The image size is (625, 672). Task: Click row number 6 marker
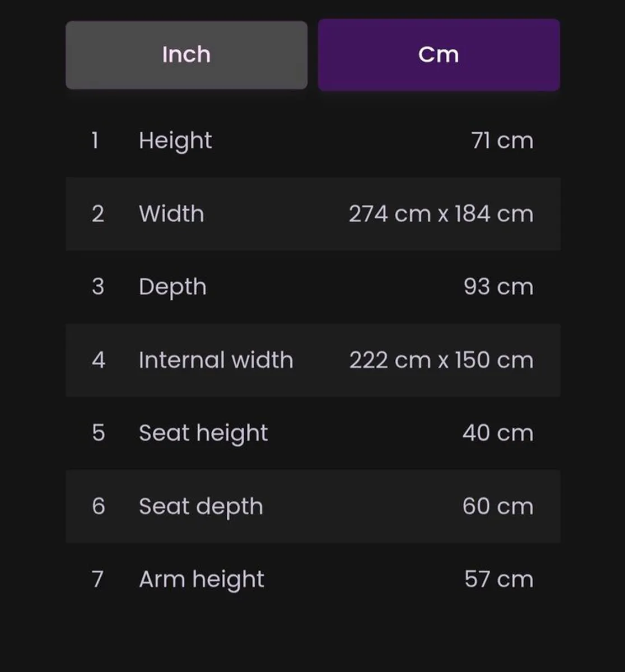pos(98,506)
